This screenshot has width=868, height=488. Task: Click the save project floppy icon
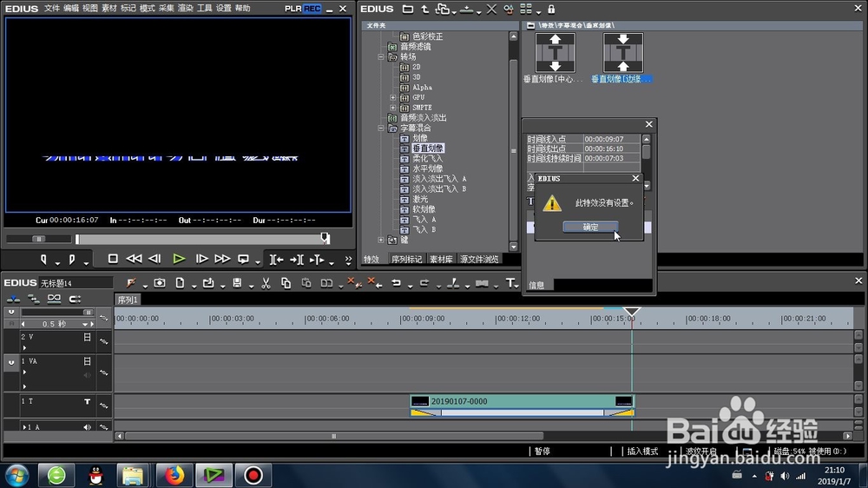pos(237,283)
